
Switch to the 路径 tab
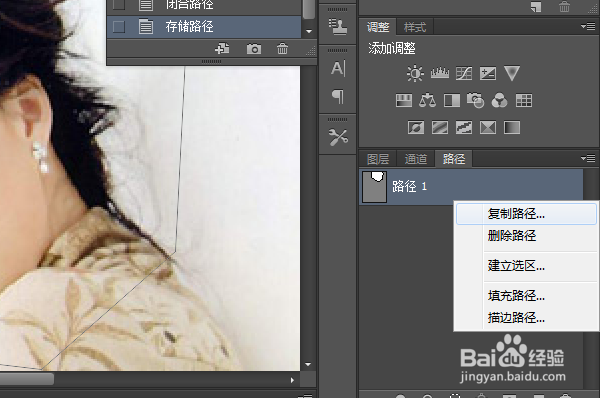pyautogui.click(x=454, y=159)
